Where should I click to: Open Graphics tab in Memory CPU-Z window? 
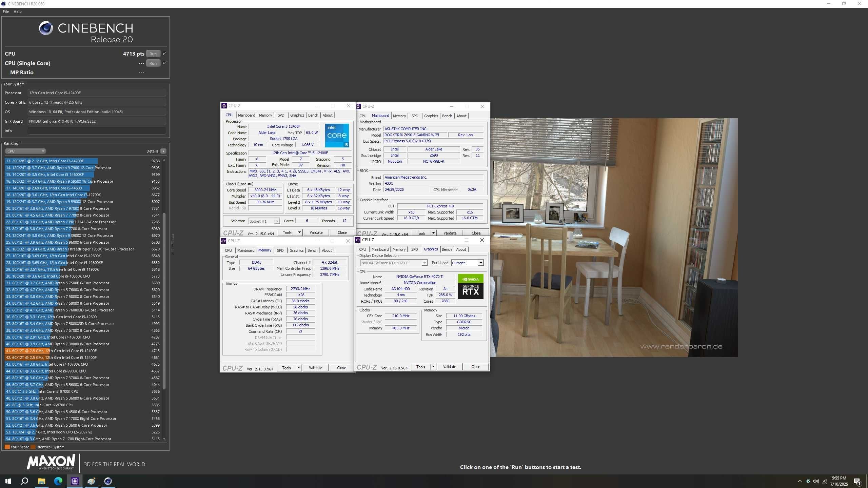[x=296, y=250]
